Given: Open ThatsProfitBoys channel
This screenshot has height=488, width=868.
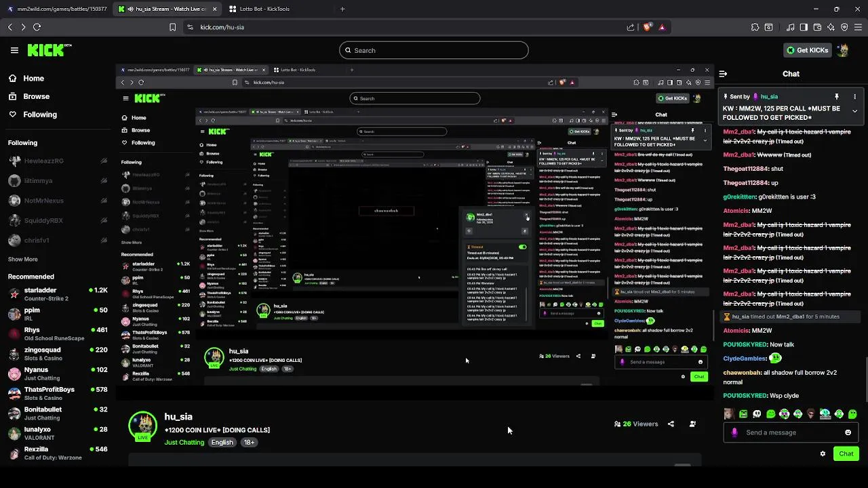Looking at the screenshot, I should (58, 393).
